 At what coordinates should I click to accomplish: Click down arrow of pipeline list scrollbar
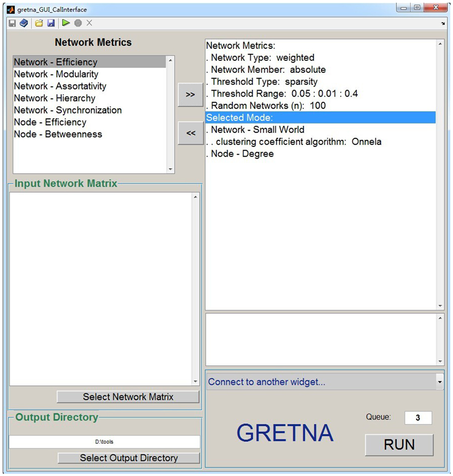coord(440,306)
